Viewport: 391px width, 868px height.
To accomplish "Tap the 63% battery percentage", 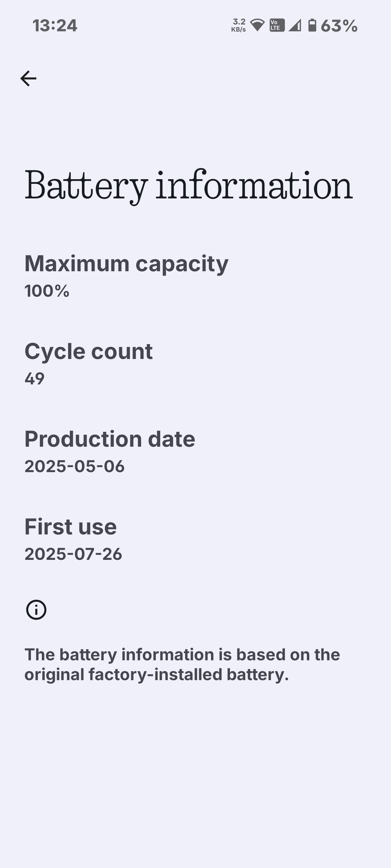I will tap(339, 26).
